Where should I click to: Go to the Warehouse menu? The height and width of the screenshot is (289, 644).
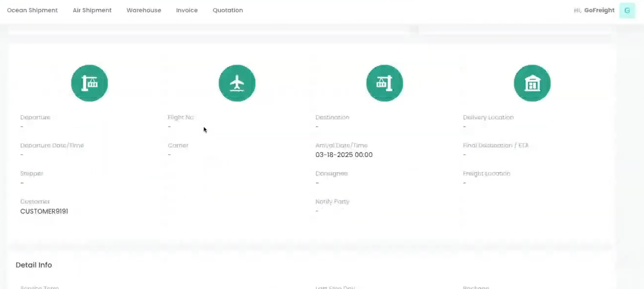144,10
